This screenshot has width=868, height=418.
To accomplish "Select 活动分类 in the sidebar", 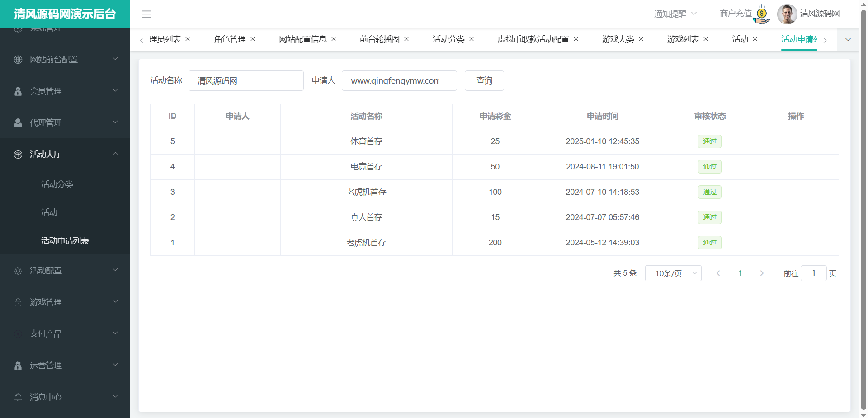I will click(57, 184).
